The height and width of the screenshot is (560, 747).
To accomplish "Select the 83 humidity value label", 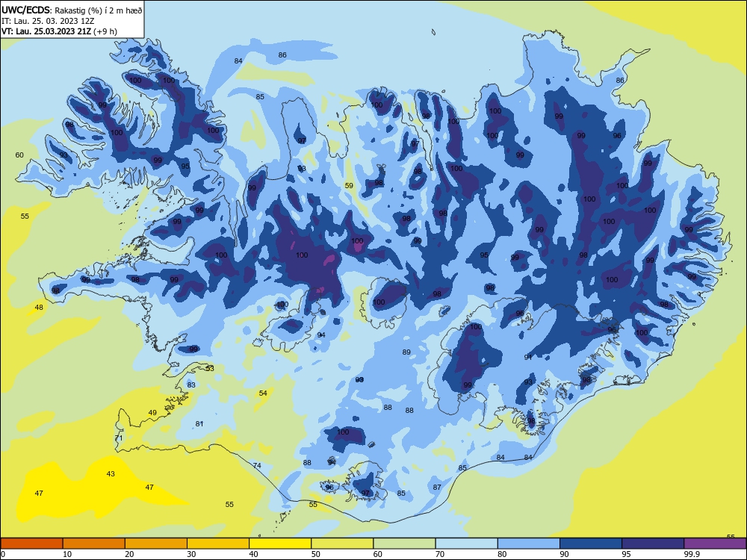I will point(191,385).
